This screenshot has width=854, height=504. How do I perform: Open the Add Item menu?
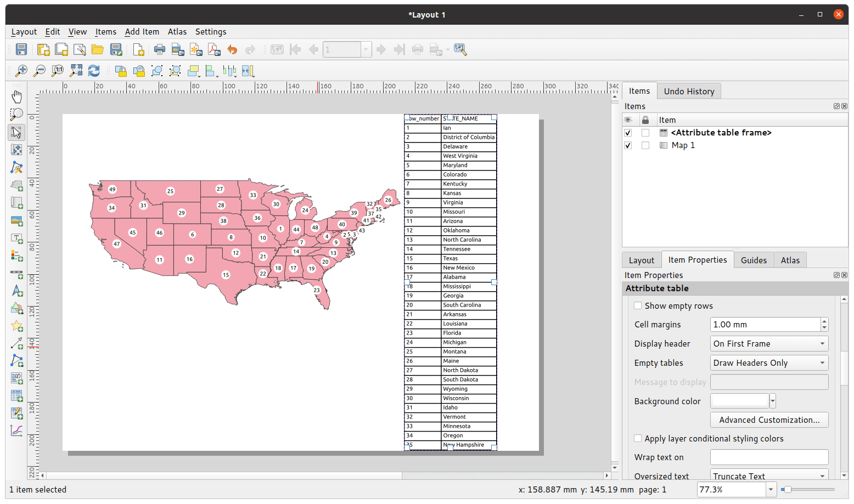click(142, 32)
